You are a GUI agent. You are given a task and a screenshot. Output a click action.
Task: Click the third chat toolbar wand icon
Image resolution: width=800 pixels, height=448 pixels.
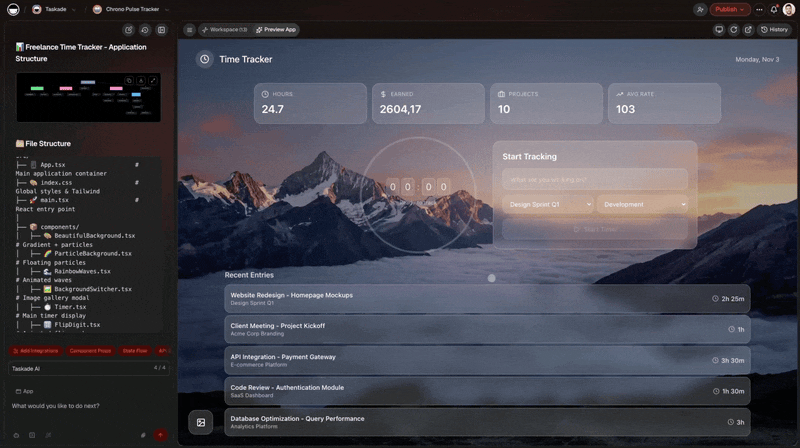tap(48, 435)
